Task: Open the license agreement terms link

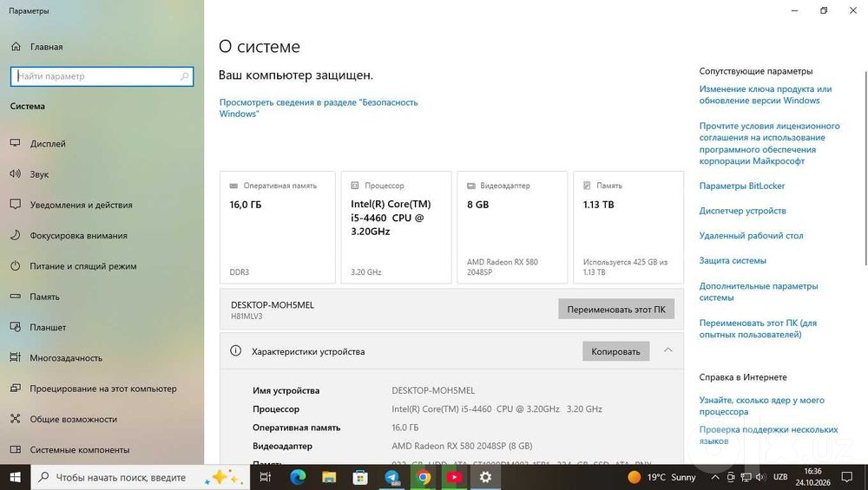Action: point(769,143)
